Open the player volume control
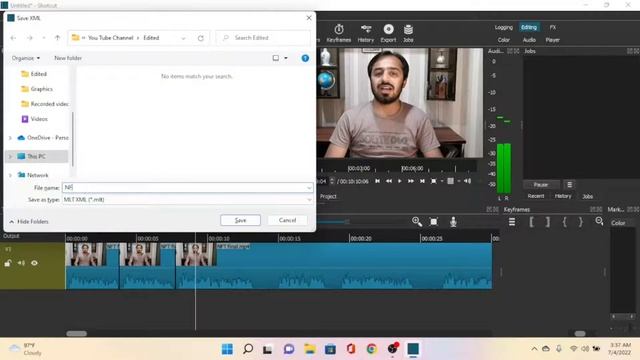Screen dimensions: 640x360 pyautogui.click(x=467, y=181)
